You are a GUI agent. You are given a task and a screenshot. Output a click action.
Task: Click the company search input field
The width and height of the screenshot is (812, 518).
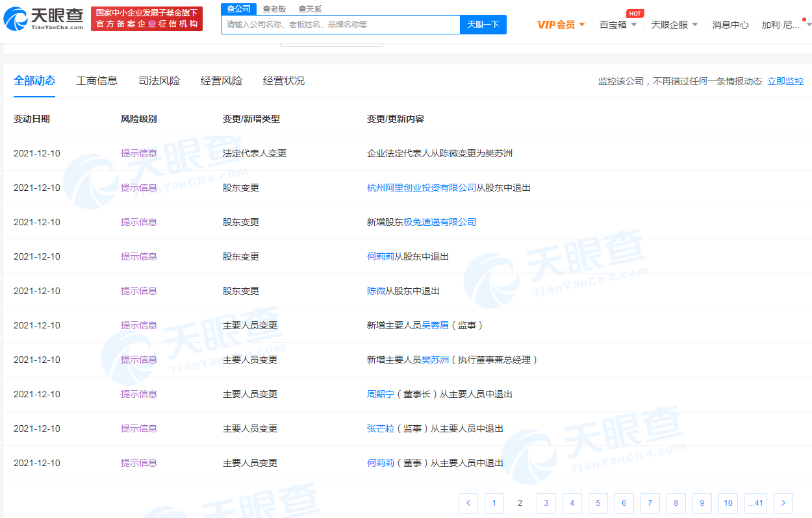pos(341,25)
